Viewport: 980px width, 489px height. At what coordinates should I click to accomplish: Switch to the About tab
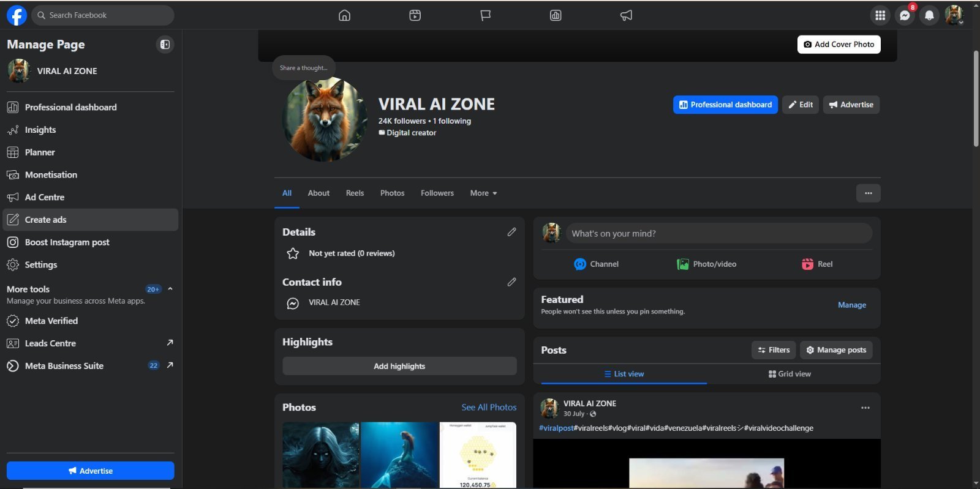pos(318,193)
